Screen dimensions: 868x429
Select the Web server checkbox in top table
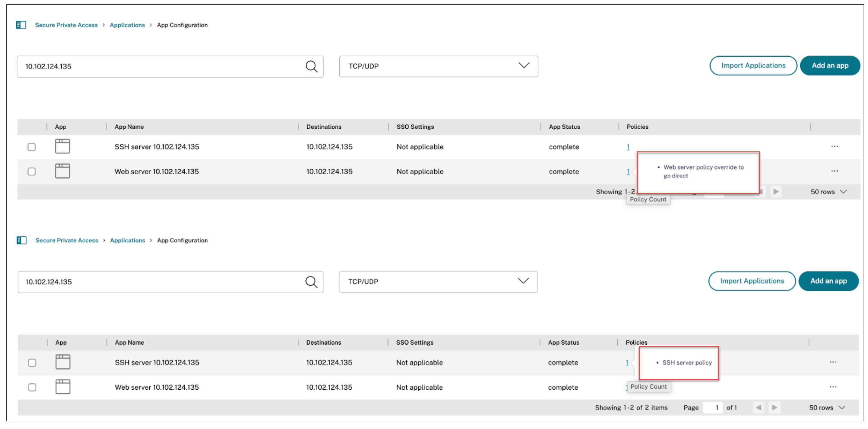(x=32, y=171)
